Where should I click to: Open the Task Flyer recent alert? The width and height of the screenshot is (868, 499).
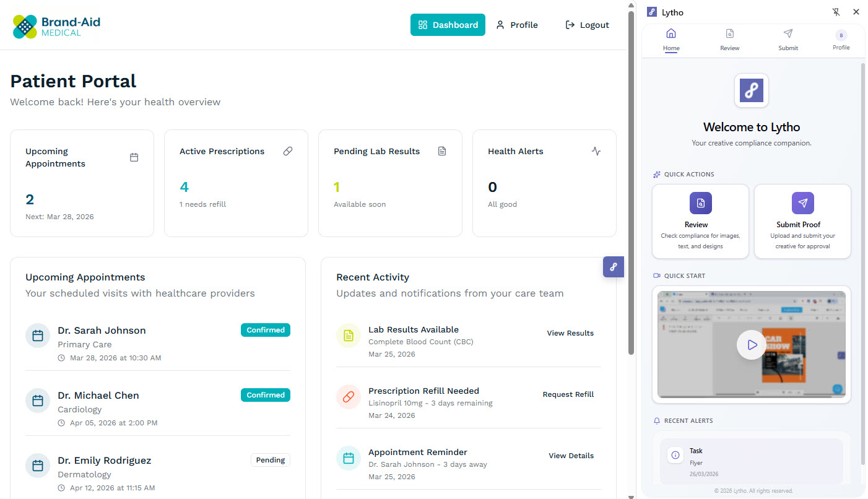pos(752,461)
